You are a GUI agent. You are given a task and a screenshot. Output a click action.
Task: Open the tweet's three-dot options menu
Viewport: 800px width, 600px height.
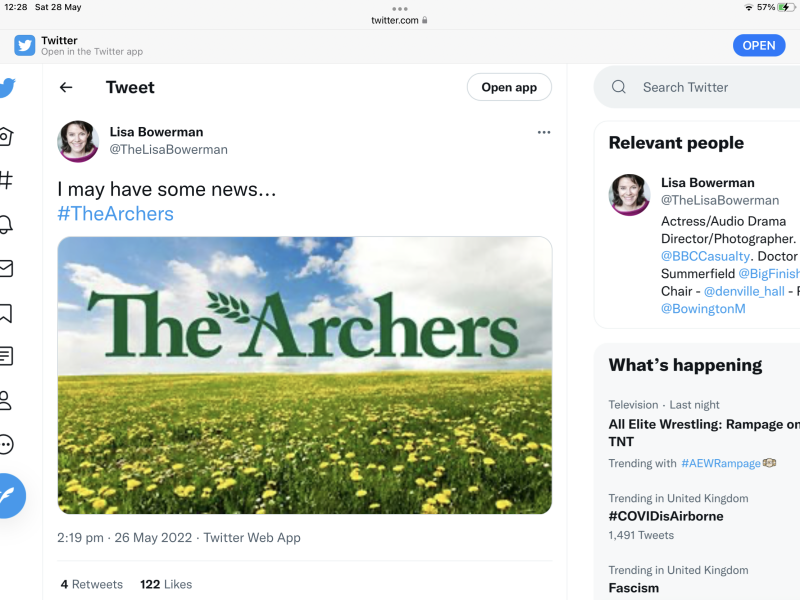tap(544, 131)
